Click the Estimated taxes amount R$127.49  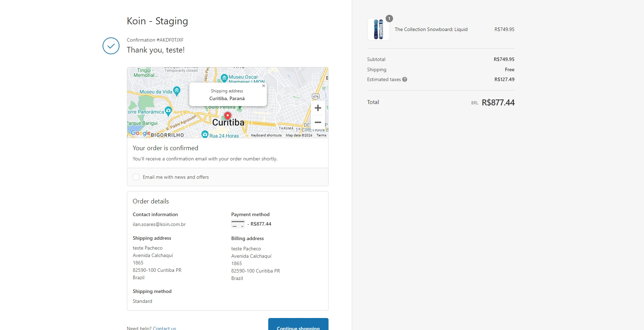tap(504, 79)
